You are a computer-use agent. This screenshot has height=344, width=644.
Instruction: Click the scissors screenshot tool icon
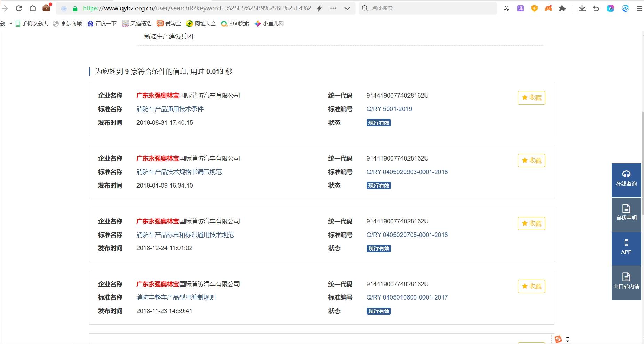pyautogui.click(x=507, y=8)
